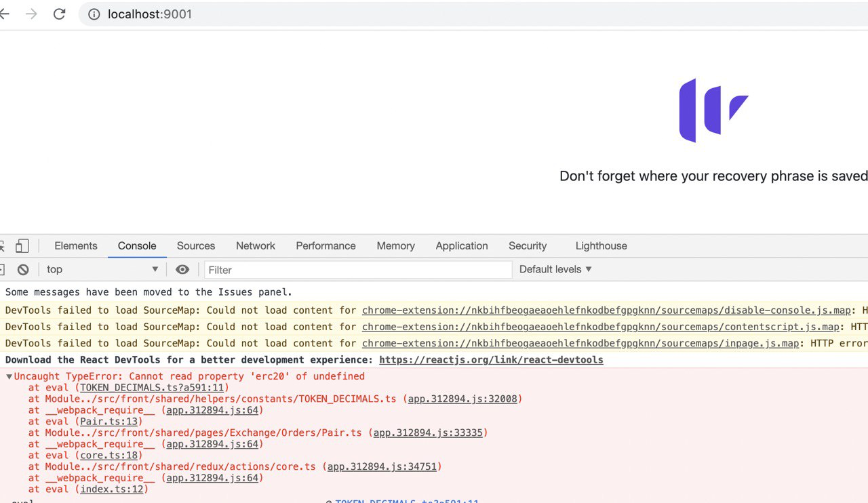Go forward in browser history

[31, 14]
